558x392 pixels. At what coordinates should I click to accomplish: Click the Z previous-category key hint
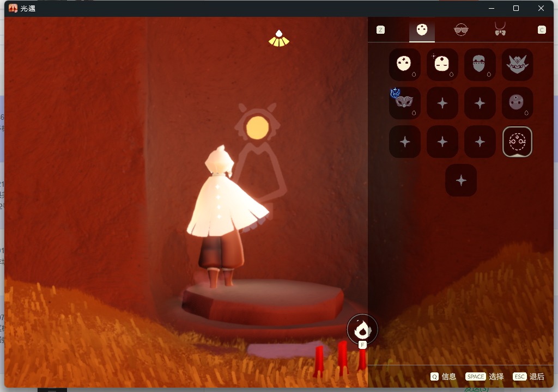pos(380,30)
